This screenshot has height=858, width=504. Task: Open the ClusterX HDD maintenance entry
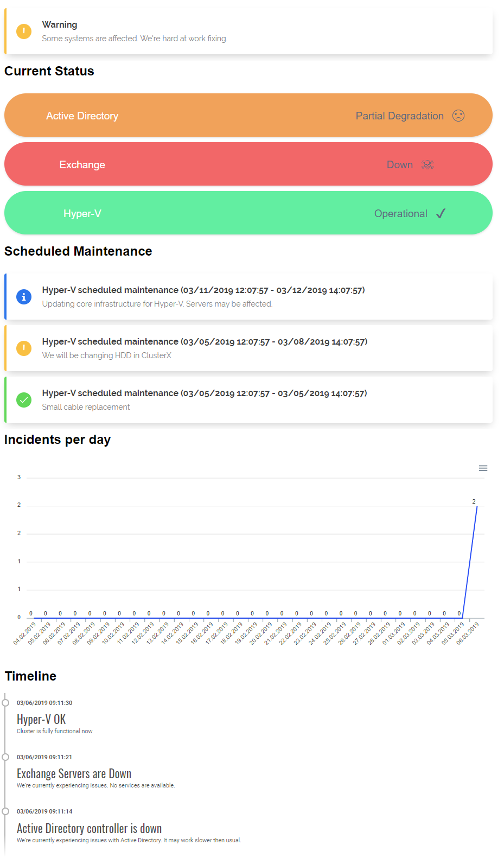(x=248, y=348)
